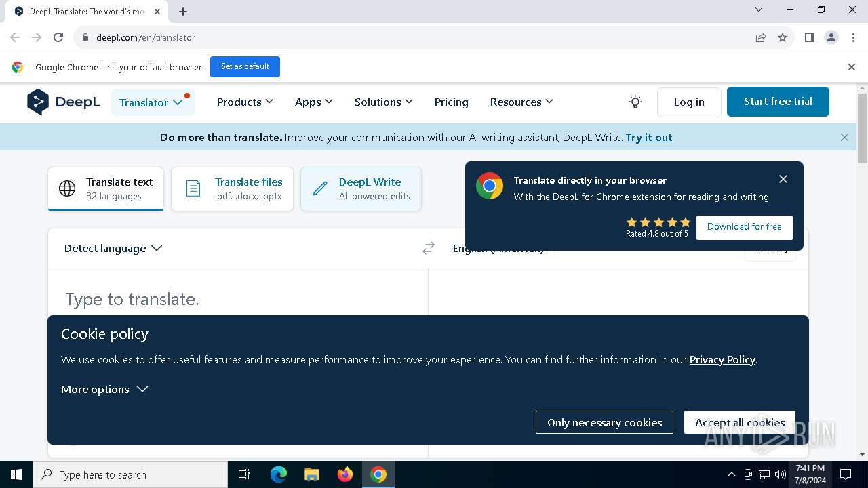Expand the Solutions menu
This screenshot has width=868, height=488.
click(x=384, y=102)
